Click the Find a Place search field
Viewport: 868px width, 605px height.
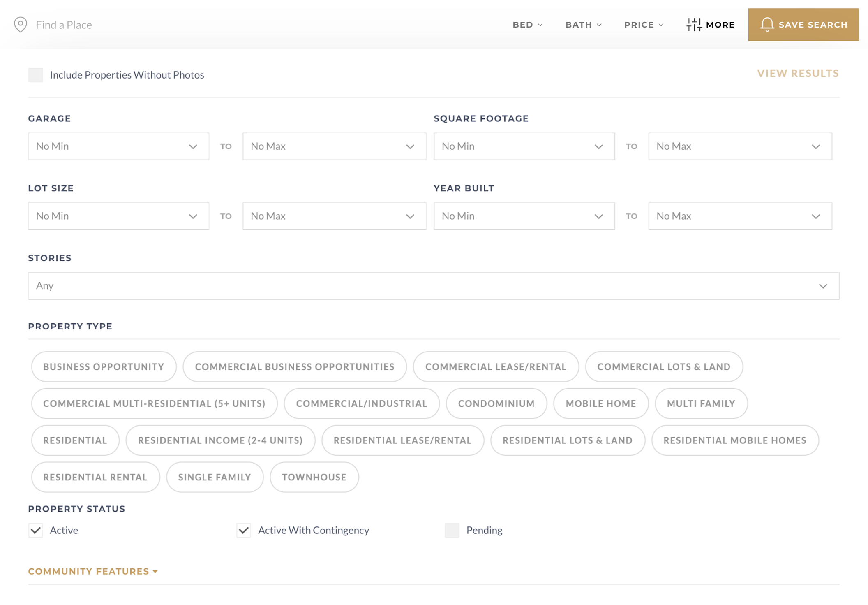pyautogui.click(x=64, y=25)
